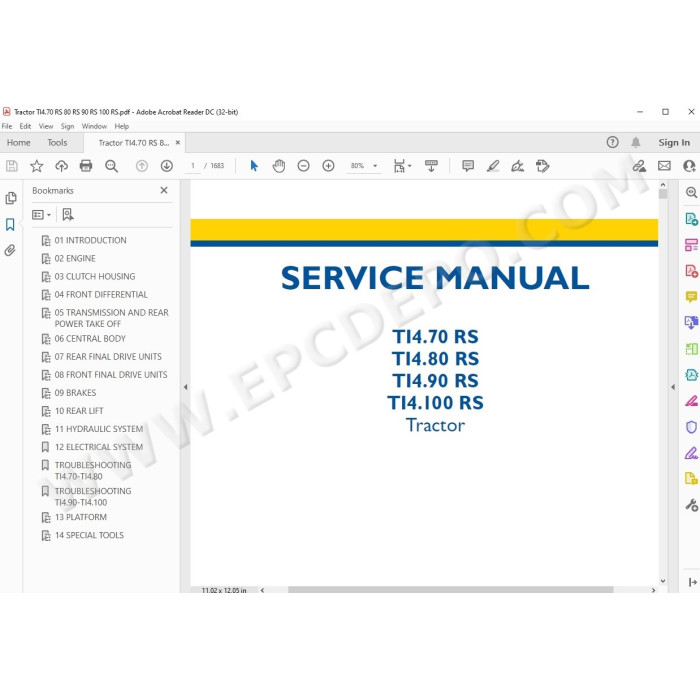Open the View menu

(x=46, y=126)
